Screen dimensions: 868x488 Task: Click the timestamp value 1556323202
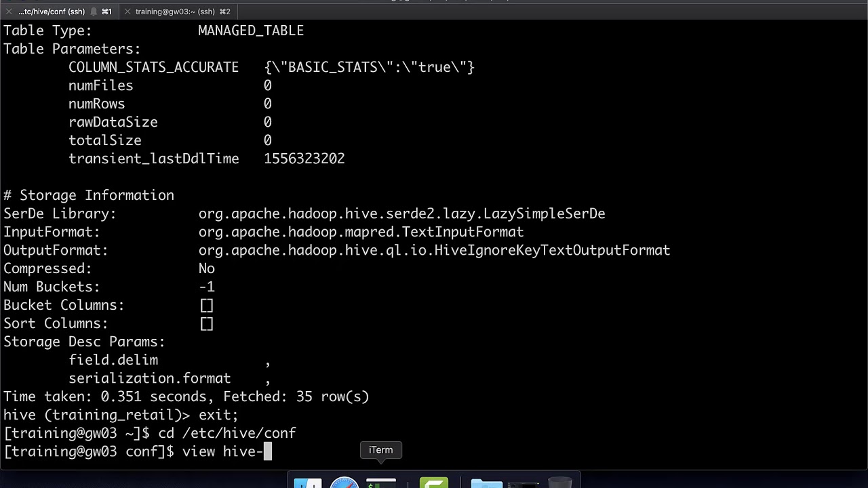[304, 159]
